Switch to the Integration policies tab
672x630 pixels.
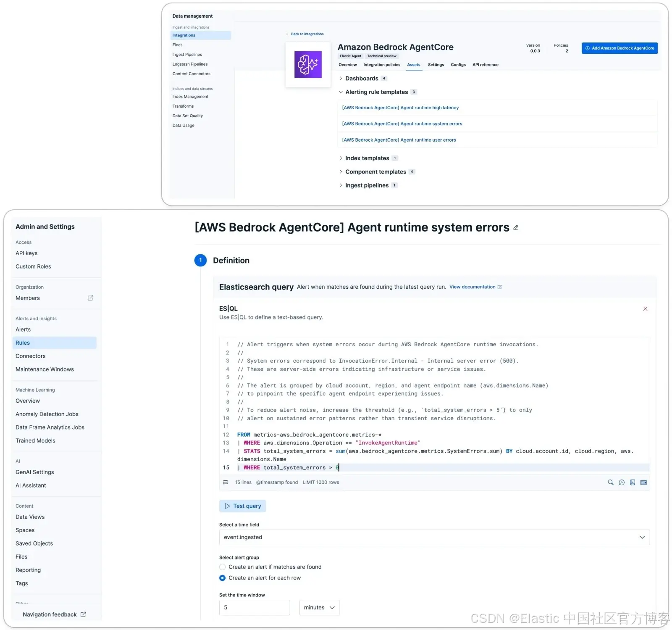tap(382, 65)
